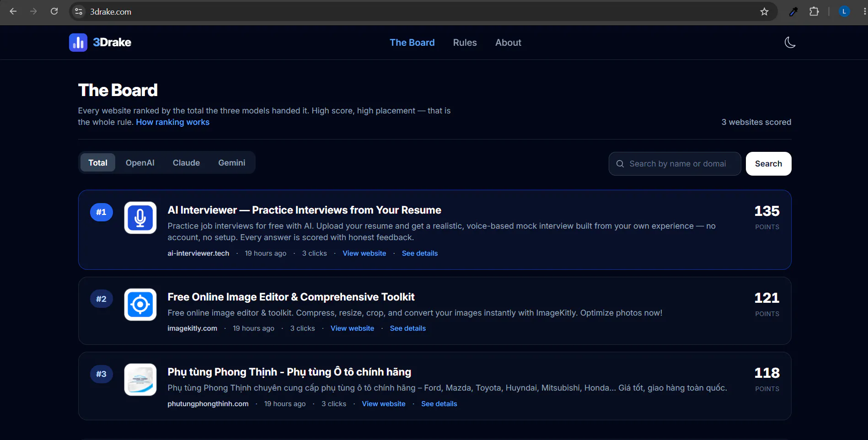Click the browser forward arrow
Screen dimensions: 868x440
click(x=33, y=11)
